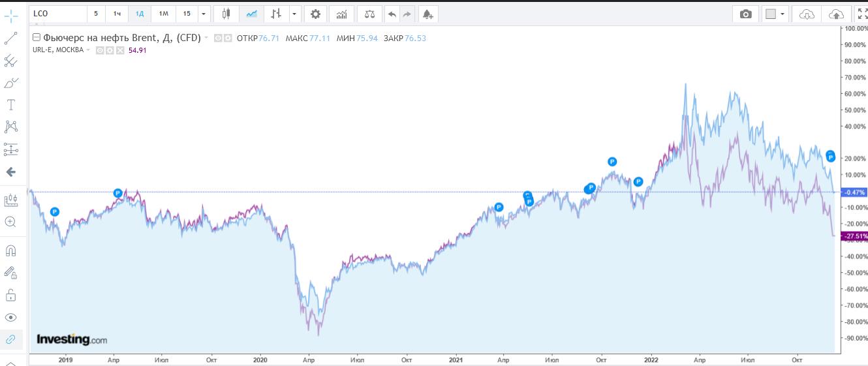Screen dimensions: 868x366
Task: Click the P marker near January 2019
Action: [55, 211]
